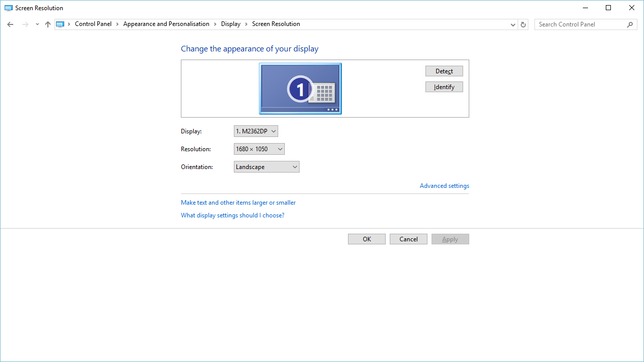Select the monitor 1 display thumbnail
Viewport: 644px width, 362px height.
tap(300, 89)
